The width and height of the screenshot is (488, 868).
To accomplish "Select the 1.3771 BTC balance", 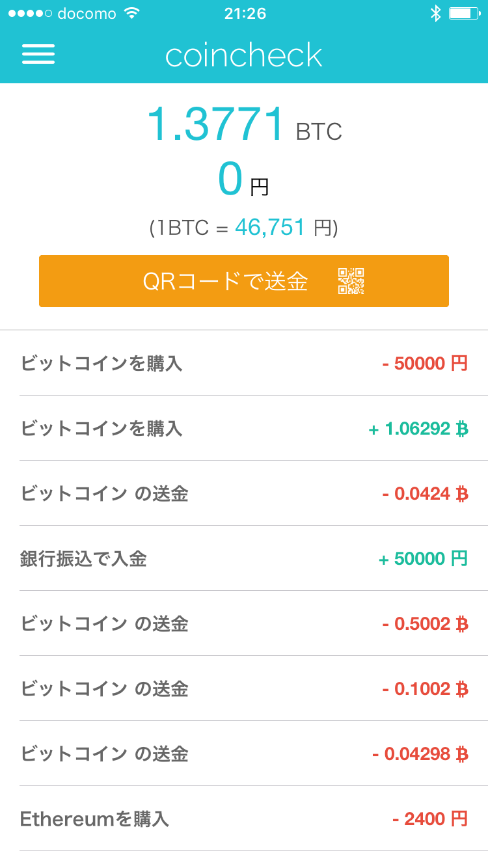I will (x=244, y=124).
